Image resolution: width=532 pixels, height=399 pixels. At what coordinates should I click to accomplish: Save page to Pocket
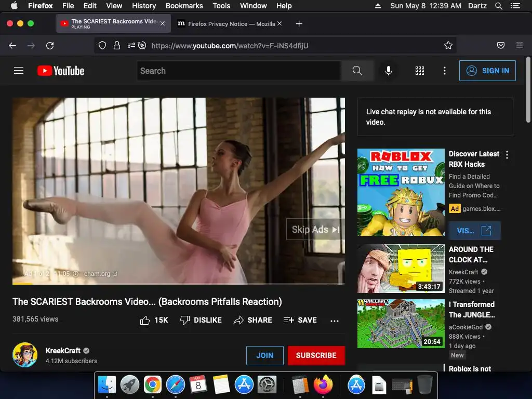pyautogui.click(x=500, y=46)
